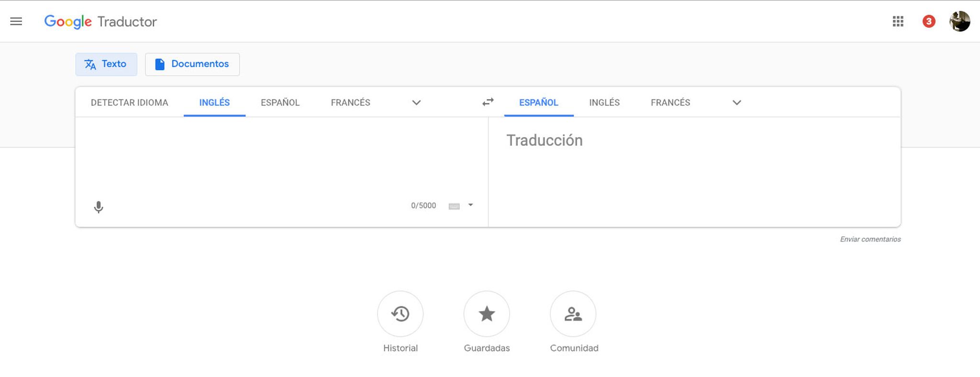Expand the target language list chevron

[x=736, y=102]
